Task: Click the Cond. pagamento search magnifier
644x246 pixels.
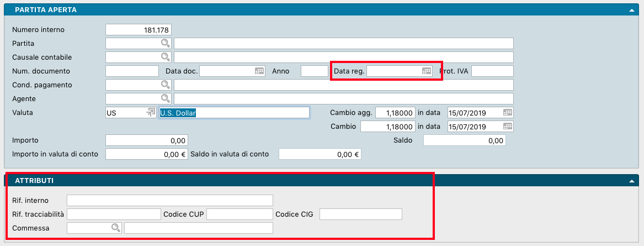Action: [165, 85]
